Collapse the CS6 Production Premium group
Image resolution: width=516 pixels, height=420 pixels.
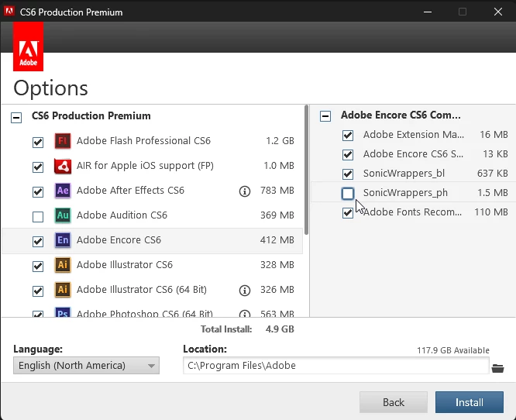[16, 118]
